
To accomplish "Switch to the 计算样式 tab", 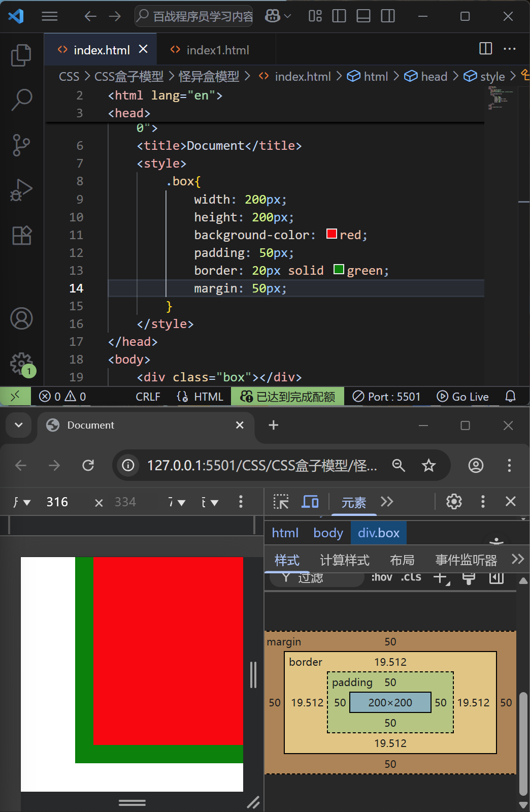I will coord(345,560).
